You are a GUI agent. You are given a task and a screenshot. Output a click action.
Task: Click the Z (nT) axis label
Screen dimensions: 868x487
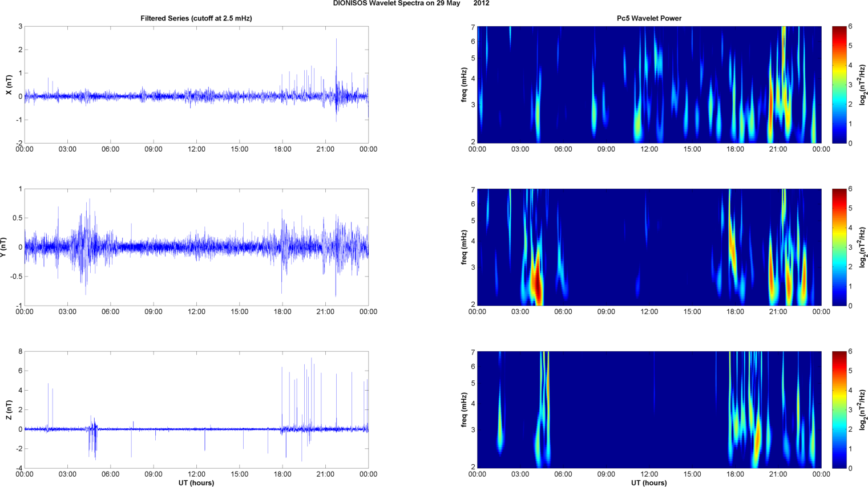point(9,410)
